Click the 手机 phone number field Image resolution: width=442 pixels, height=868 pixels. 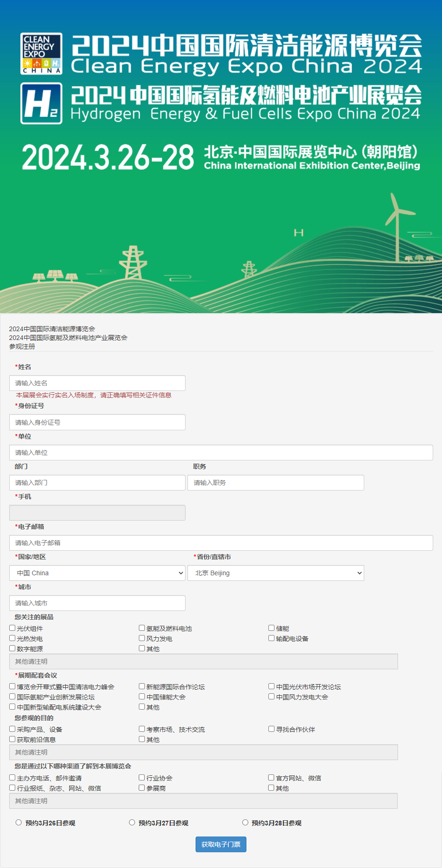pos(97,513)
